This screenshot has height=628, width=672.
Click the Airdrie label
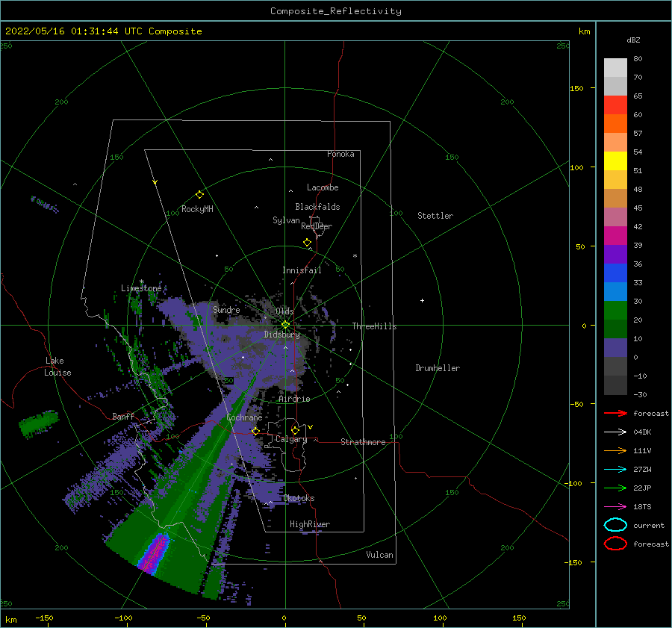tap(294, 399)
